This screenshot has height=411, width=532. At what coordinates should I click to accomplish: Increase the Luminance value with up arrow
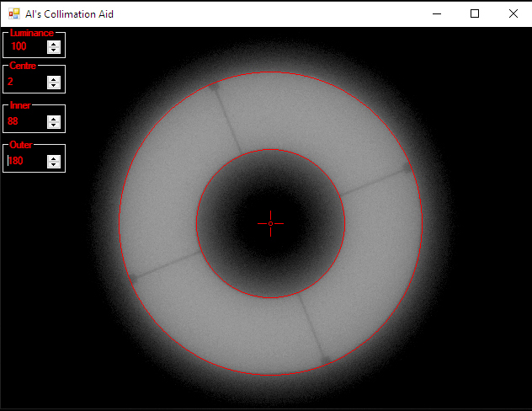[54, 44]
